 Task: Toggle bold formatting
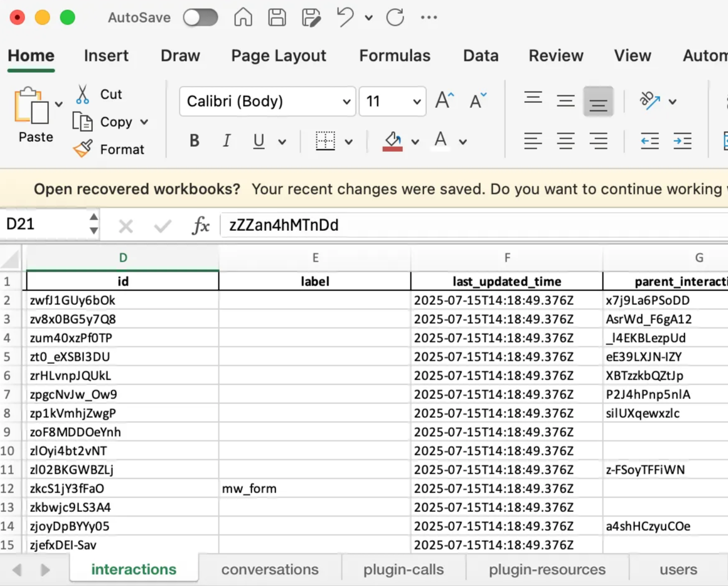pyautogui.click(x=195, y=141)
